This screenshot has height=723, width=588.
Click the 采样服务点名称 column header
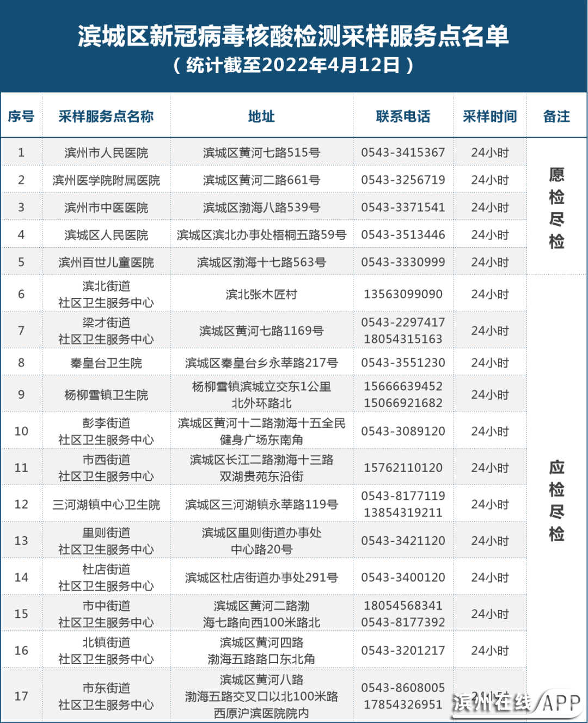pos(106,116)
